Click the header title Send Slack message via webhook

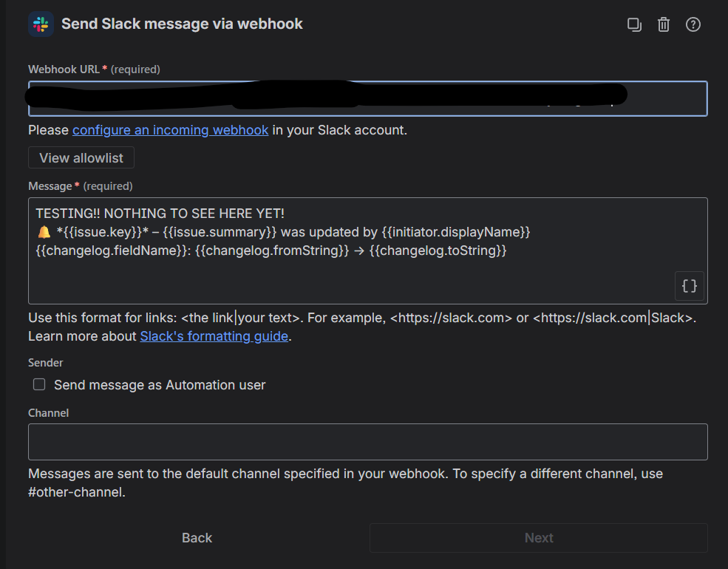tap(182, 24)
